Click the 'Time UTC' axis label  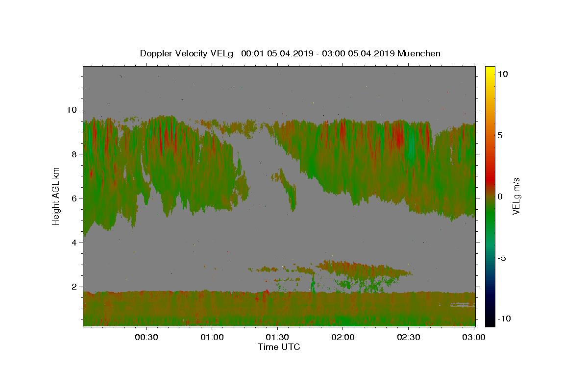tap(279, 347)
